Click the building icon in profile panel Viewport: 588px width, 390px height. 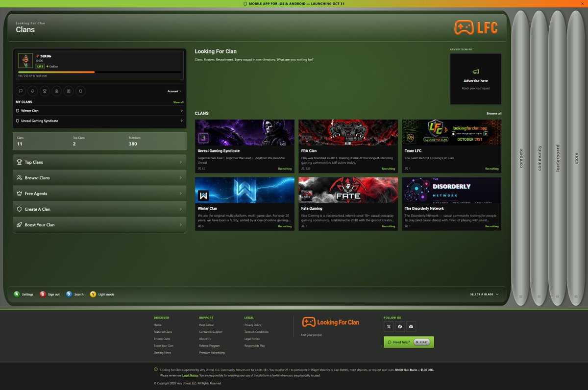pyautogui.click(x=56, y=91)
